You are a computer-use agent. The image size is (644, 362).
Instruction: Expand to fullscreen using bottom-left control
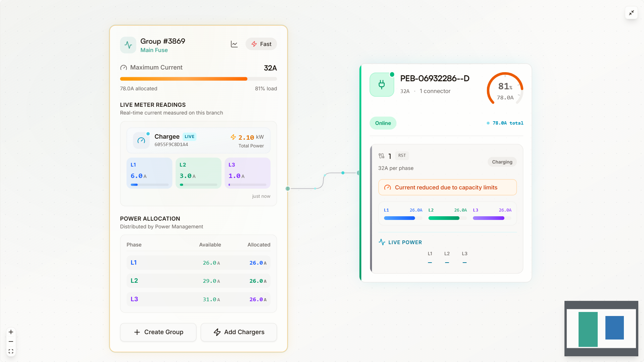(x=11, y=351)
